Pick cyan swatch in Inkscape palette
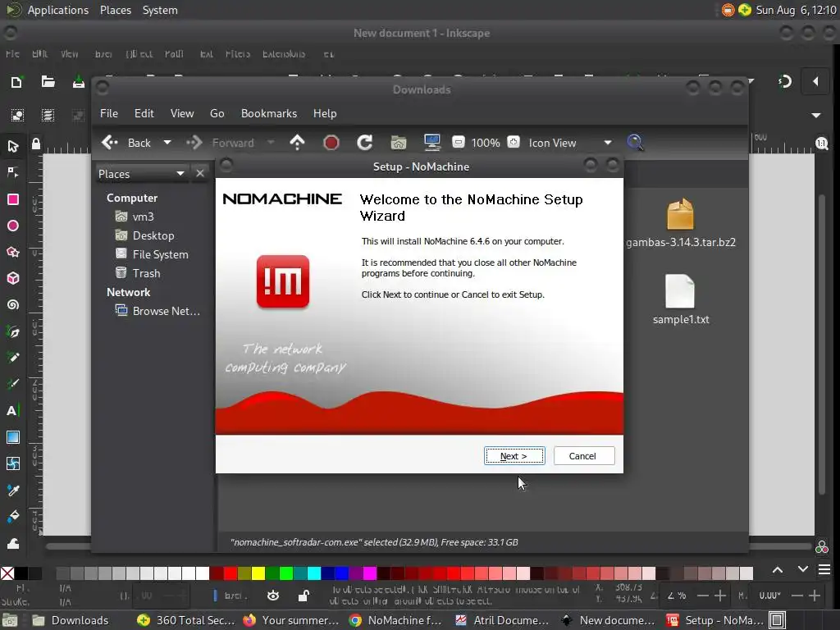Image resolution: width=840 pixels, height=630 pixels. tap(314, 573)
